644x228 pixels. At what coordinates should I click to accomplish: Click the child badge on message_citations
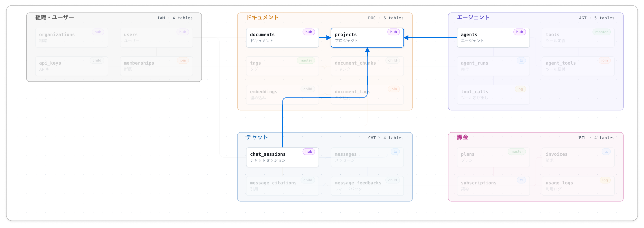(x=308, y=180)
